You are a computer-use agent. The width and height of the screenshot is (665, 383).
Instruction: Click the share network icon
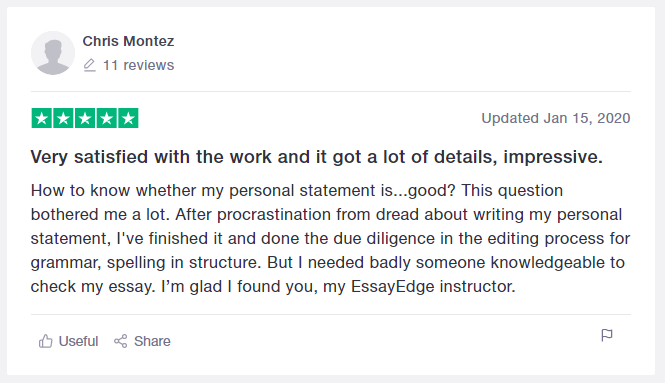click(120, 341)
